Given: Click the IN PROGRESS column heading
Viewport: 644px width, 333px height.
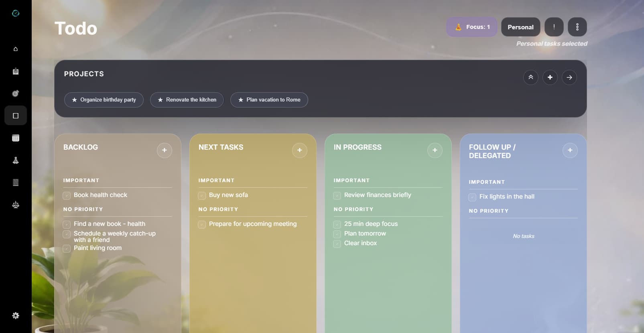Looking at the screenshot, I should pos(358,147).
